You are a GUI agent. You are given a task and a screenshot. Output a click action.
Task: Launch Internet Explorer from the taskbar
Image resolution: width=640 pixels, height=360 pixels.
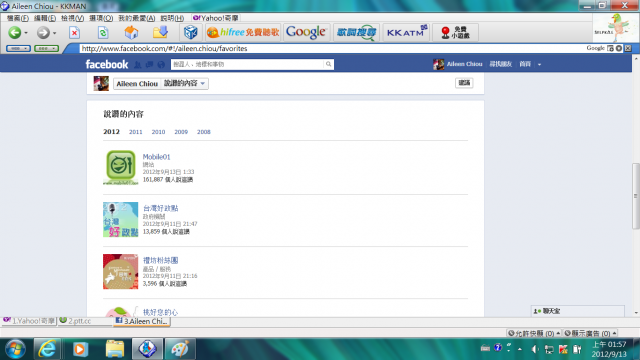click(47, 349)
